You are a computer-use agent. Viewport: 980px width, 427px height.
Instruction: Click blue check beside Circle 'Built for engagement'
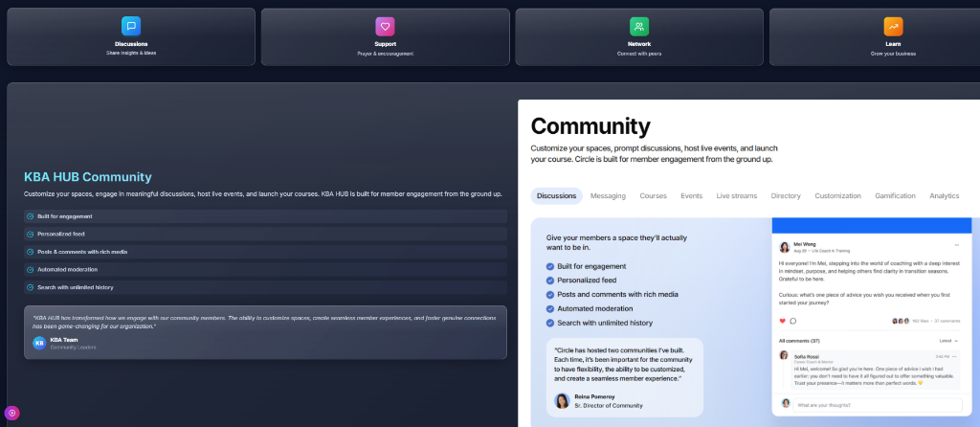click(550, 266)
